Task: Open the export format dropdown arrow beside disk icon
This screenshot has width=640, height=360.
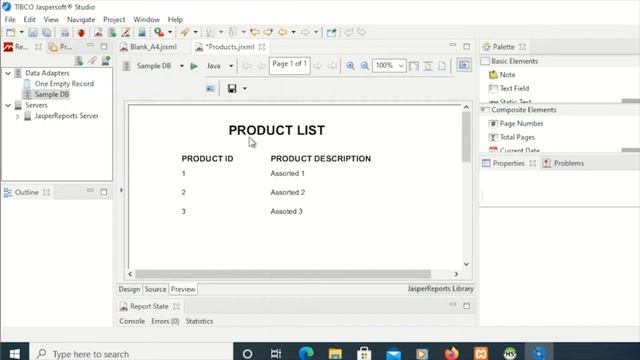Action: pyautogui.click(x=244, y=88)
